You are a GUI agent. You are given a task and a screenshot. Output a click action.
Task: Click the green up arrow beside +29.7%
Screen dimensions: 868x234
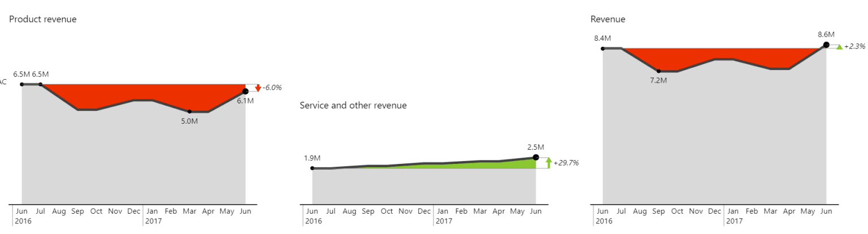(548, 163)
